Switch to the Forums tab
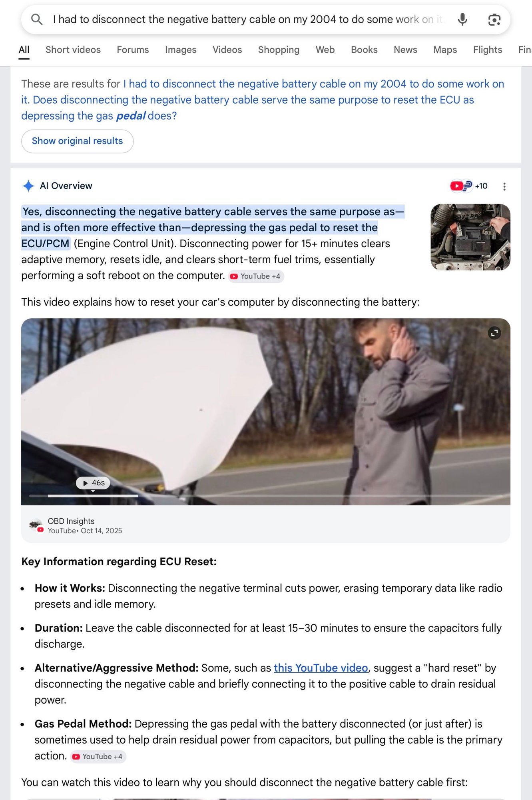Image resolution: width=532 pixels, height=800 pixels. [x=133, y=50]
